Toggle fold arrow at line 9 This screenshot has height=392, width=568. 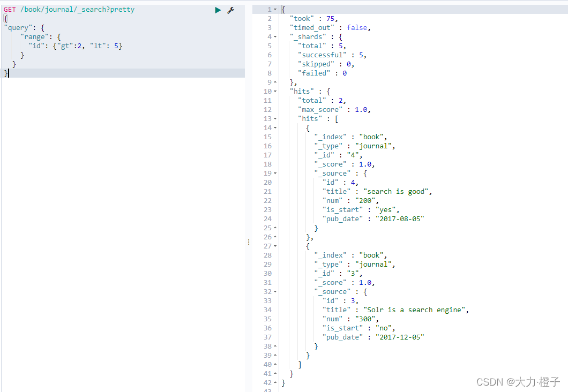(275, 82)
